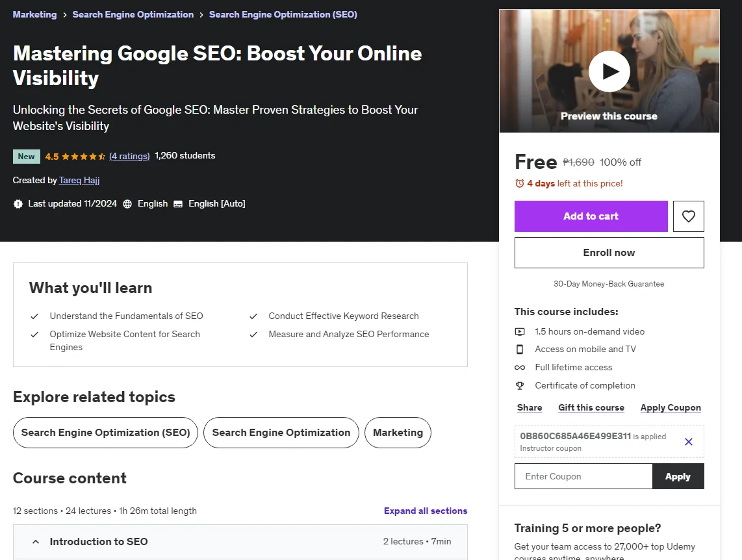This screenshot has height=560, width=742.
Task: Open instructor Tareq Hajj profile
Action: [x=79, y=180]
